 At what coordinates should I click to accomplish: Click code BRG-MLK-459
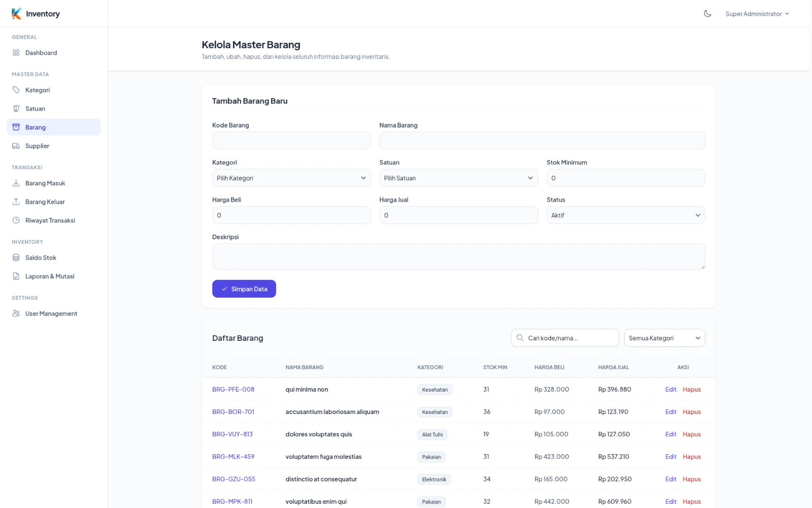(233, 457)
